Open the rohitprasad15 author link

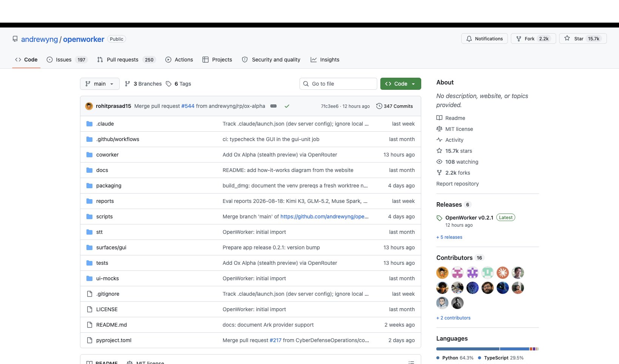113,106
